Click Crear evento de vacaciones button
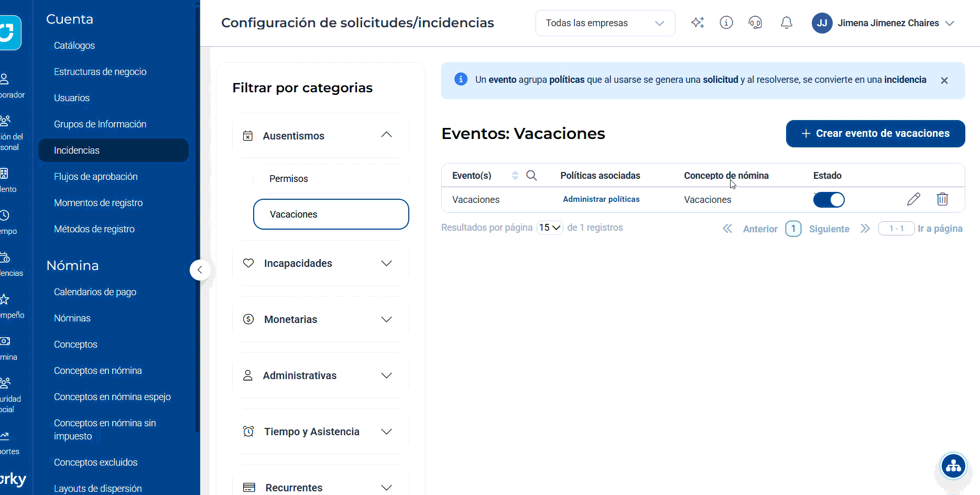Screen dimensions: 980x495 pyautogui.click(x=875, y=134)
